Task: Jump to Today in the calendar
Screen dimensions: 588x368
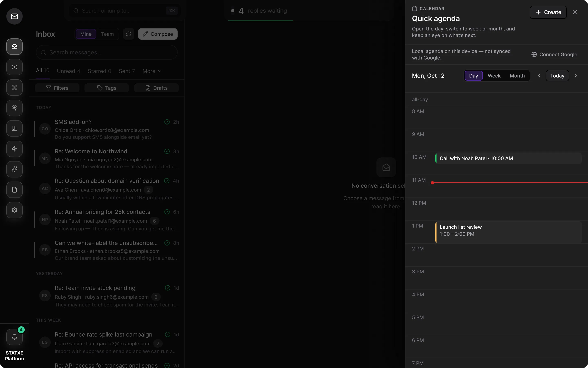Action: [557, 76]
